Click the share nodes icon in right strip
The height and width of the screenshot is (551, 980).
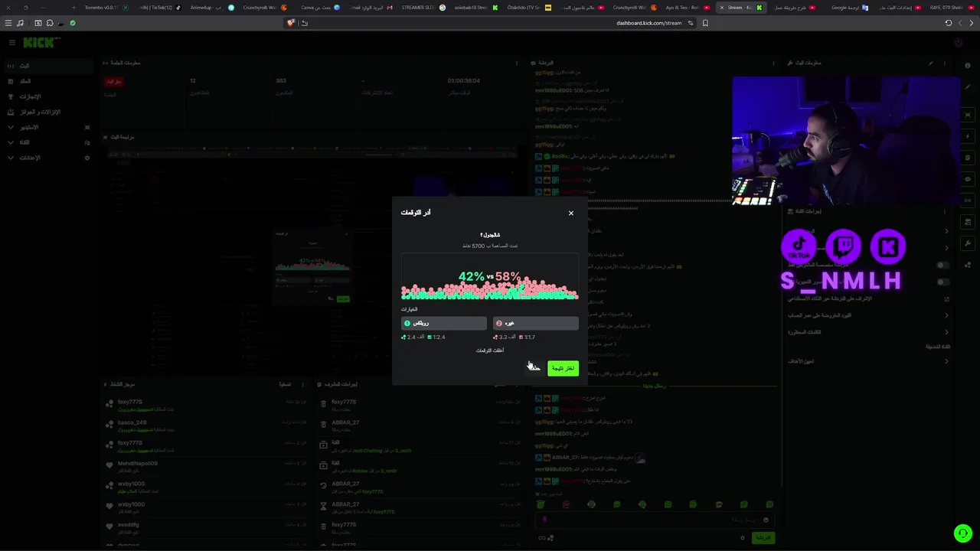(x=968, y=265)
